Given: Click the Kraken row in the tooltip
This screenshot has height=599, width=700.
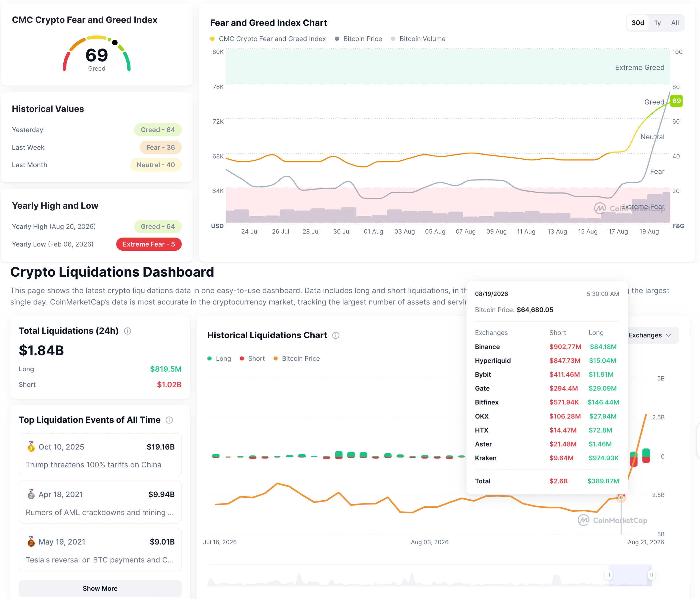Looking at the screenshot, I should click(x=547, y=458).
